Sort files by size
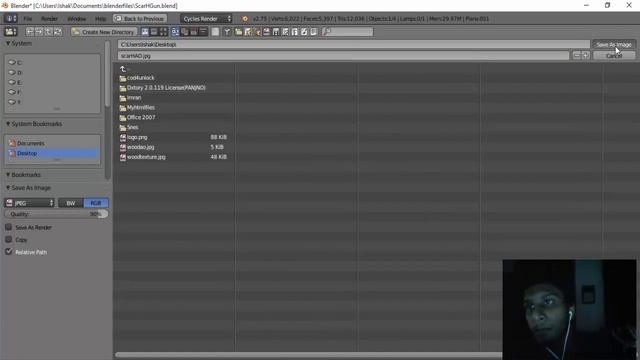The image size is (640, 360). [x=203, y=32]
